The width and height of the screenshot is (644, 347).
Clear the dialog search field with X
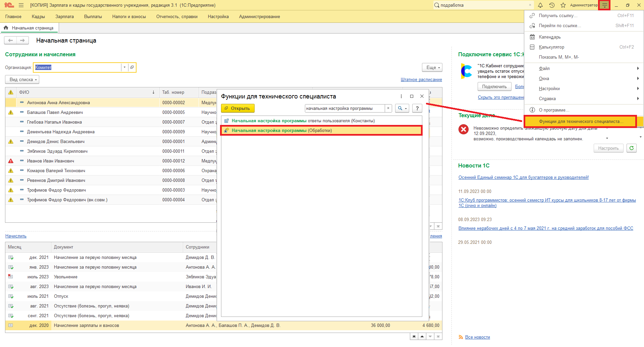click(x=388, y=108)
